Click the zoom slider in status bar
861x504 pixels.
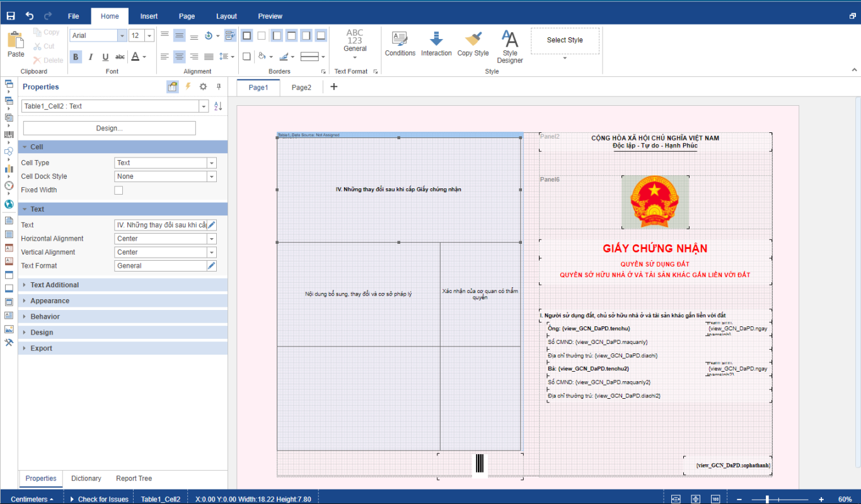(767, 499)
